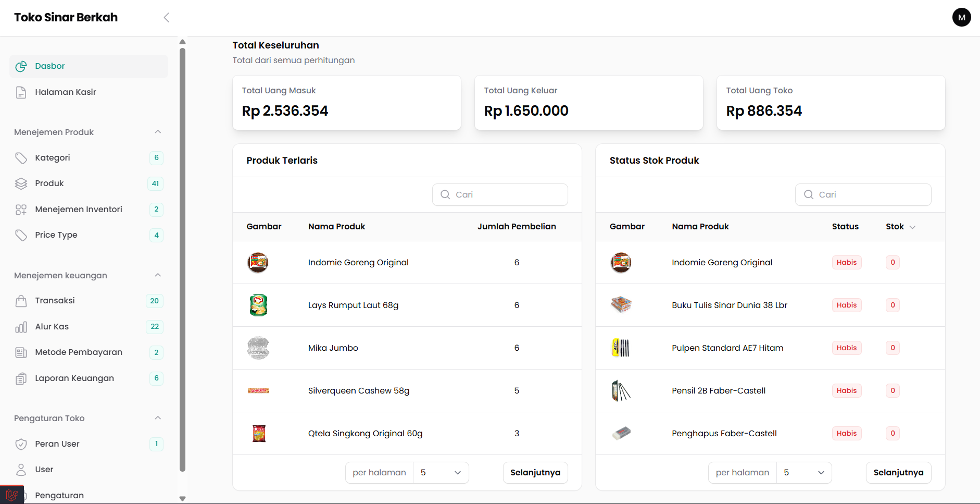Click Selanjutnya in Status Stok Produk table
Image resolution: width=980 pixels, height=504 pixels.
point(898,473)
